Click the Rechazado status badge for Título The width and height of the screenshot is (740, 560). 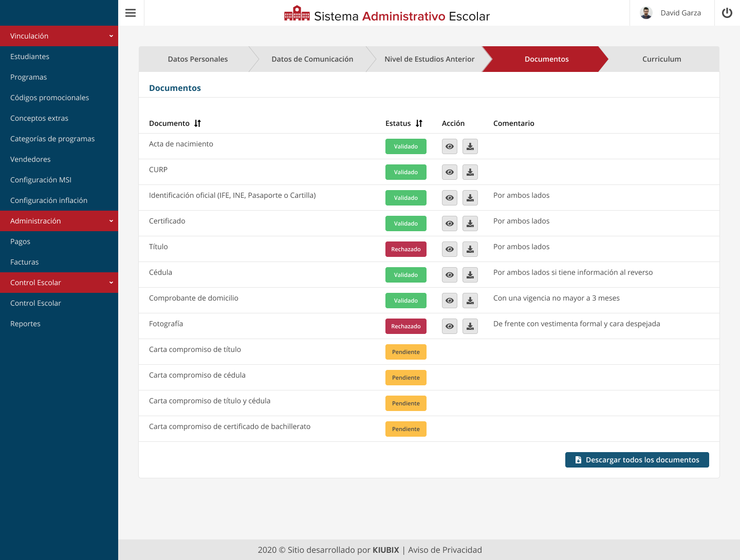[405, 249]
